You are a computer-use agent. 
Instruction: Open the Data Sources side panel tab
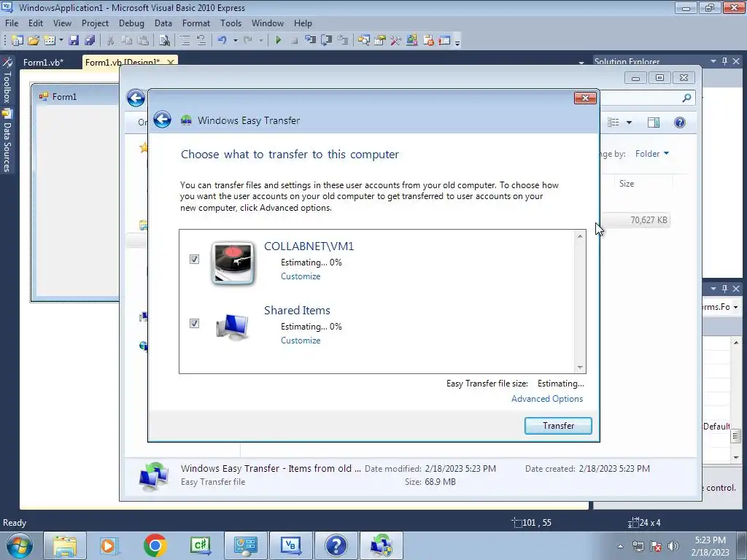coord(7,141)
